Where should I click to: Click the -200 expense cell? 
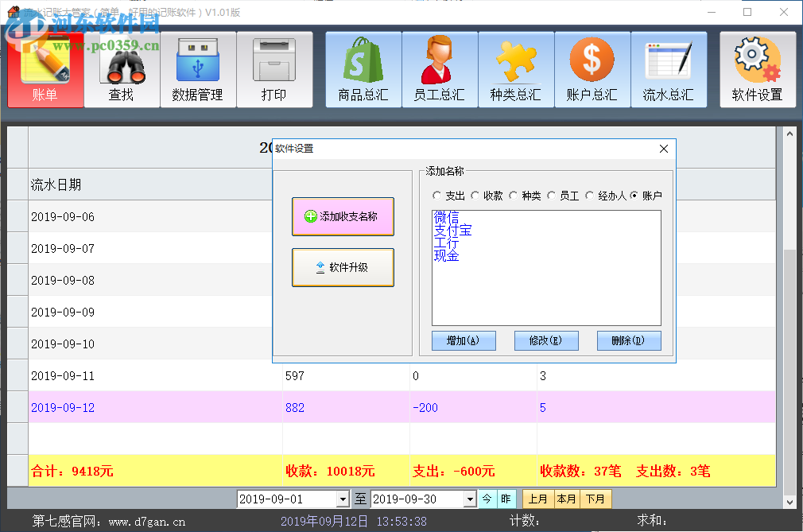[473, 408]
